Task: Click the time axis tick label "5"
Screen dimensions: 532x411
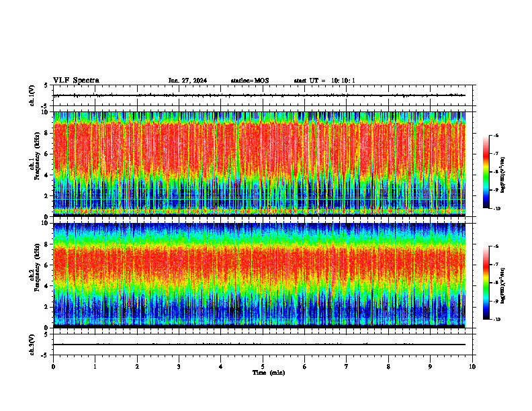Action: pyautogui.click(x=263, y=367)
